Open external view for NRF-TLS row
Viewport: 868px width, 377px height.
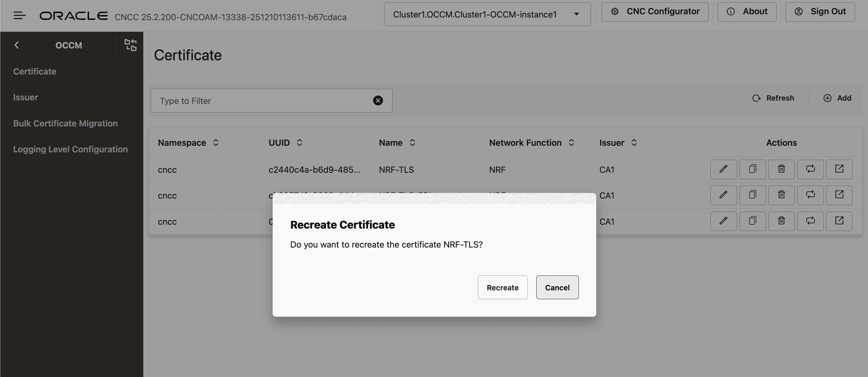click(x=839, y=169)
